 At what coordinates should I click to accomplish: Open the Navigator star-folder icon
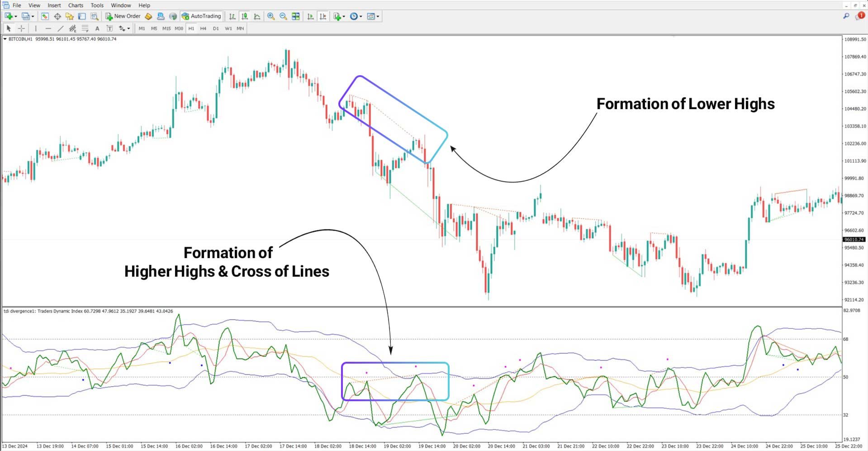70,16
